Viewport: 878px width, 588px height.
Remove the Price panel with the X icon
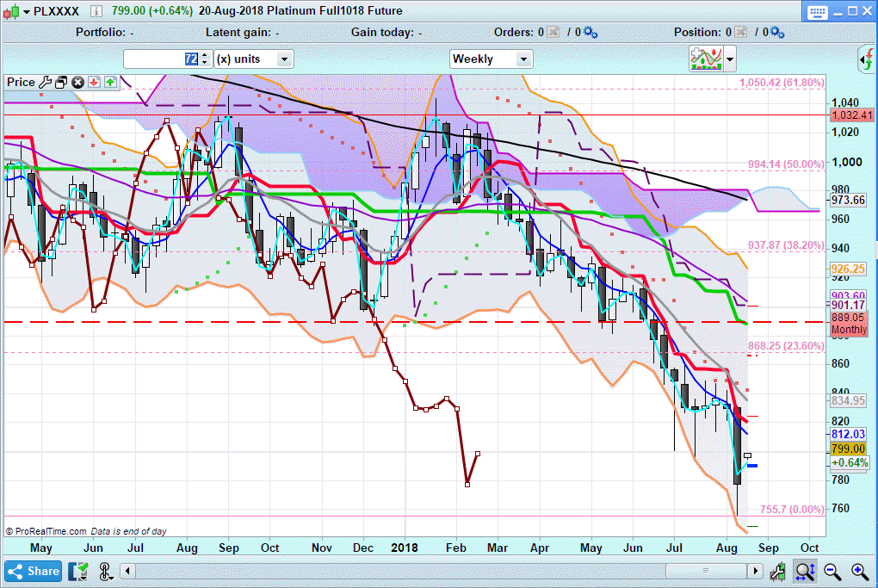pos(77,83)
